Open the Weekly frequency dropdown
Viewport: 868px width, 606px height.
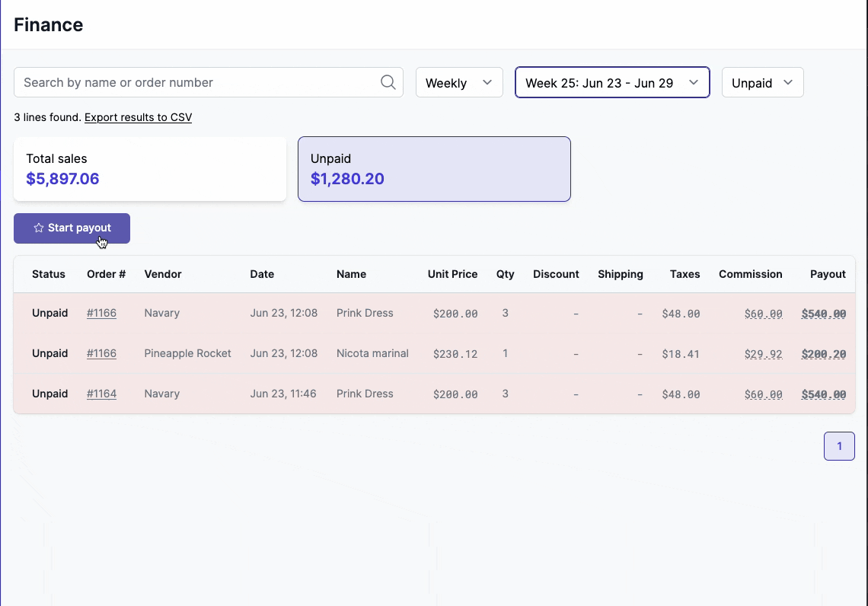(459, 82)
